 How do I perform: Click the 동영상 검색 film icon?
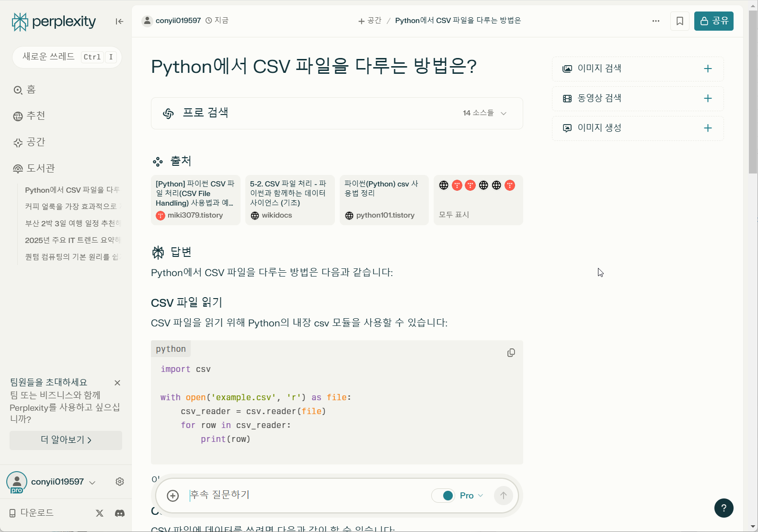coord(567,98)
